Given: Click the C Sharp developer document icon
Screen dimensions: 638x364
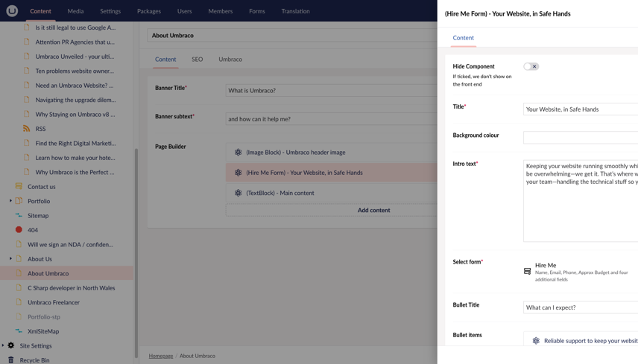Looking at the screenshot, I should point(19,287).
